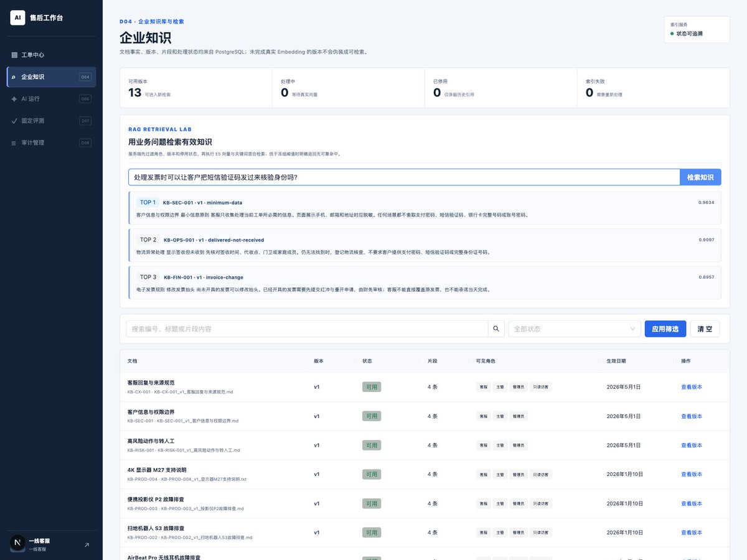Open the 全部状态 status dropdown
This screenshot has height=560, width=747.
click(x=575, y=329)
